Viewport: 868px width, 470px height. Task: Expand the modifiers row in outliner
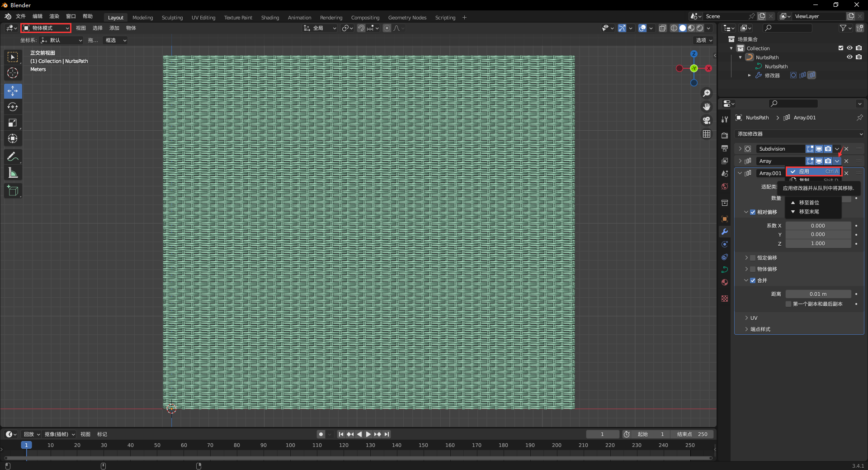tap(749, 76)
